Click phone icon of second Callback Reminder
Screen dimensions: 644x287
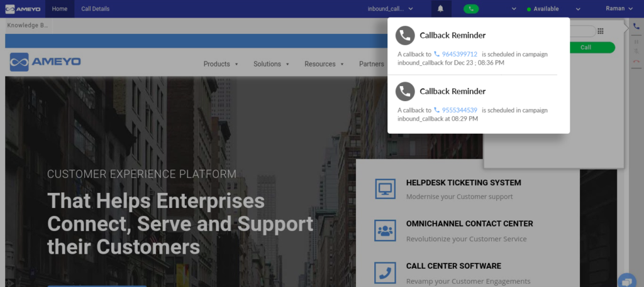405,91
